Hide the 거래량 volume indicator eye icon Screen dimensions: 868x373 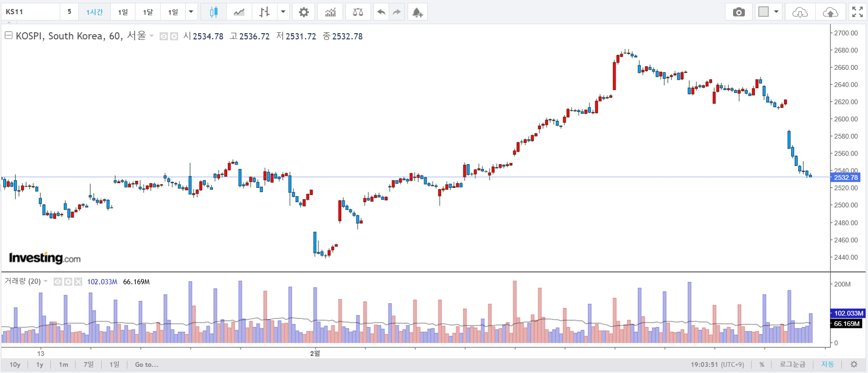pos(57,282)
